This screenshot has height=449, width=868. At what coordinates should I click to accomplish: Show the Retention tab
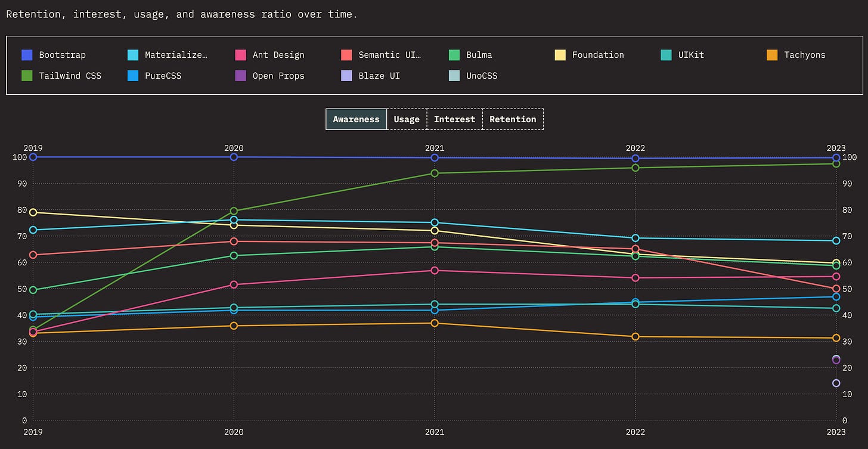pyautogui.click(x=513, y=119)
